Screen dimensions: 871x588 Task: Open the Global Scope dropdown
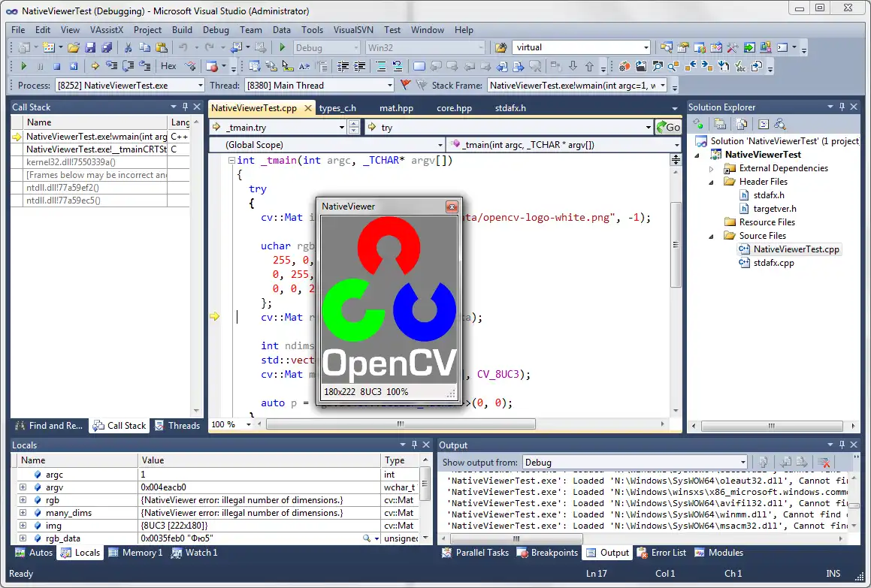tap(440, 145)
